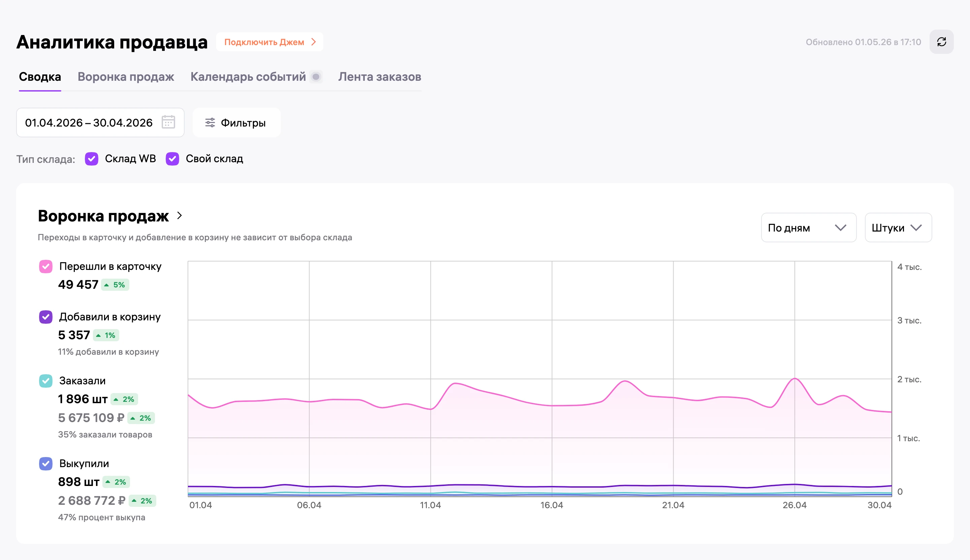Viewport: 970px width, 560px height.
Task: Click the 5 357 added to cart value
Action: 74,335
